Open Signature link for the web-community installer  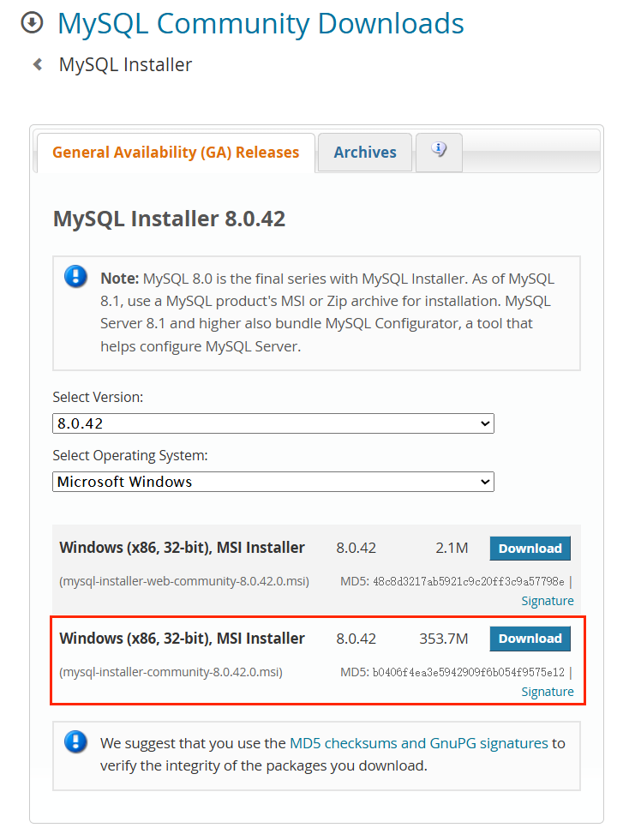click(x=548, y=601)
